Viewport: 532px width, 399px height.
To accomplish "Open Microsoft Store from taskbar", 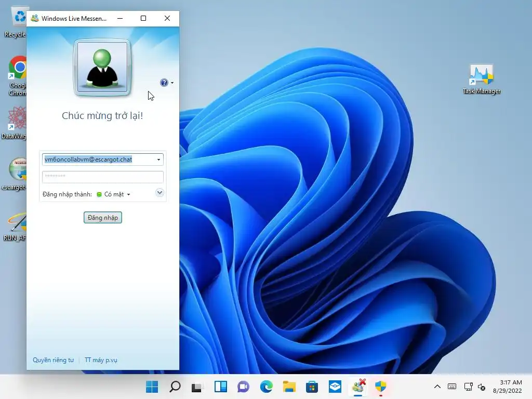I will pyautogui.click(x=312, y=387).
